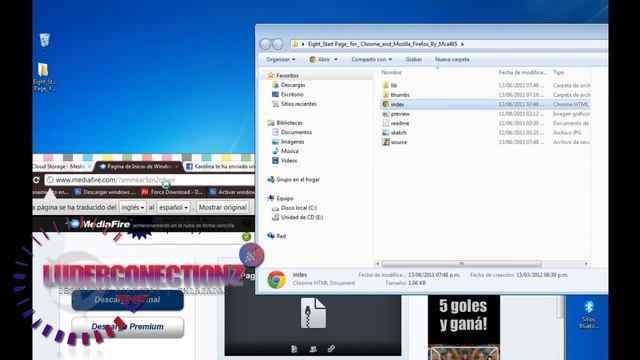
Task: Click the file list horizontal scrollbar
Action: [461, 264]
